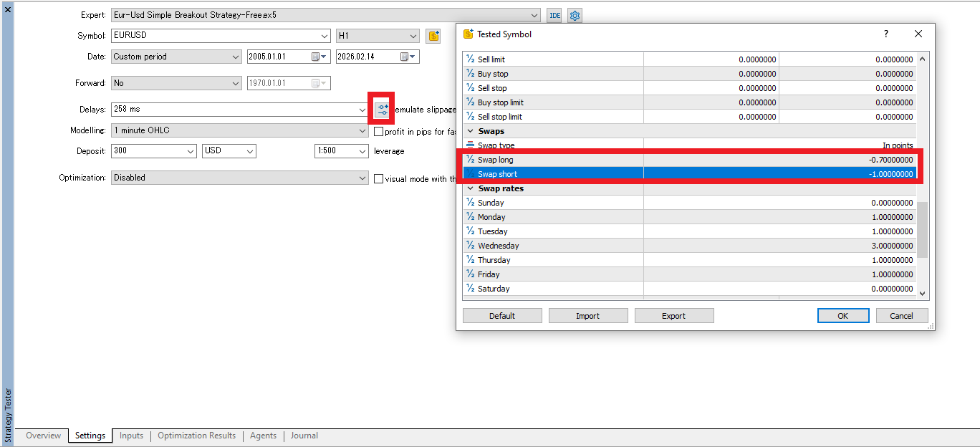The width and height of the screenshot is (980, 447).
Task: Switch to the Inputs tab
Action: pyautogui.click(x=131, y=436)
